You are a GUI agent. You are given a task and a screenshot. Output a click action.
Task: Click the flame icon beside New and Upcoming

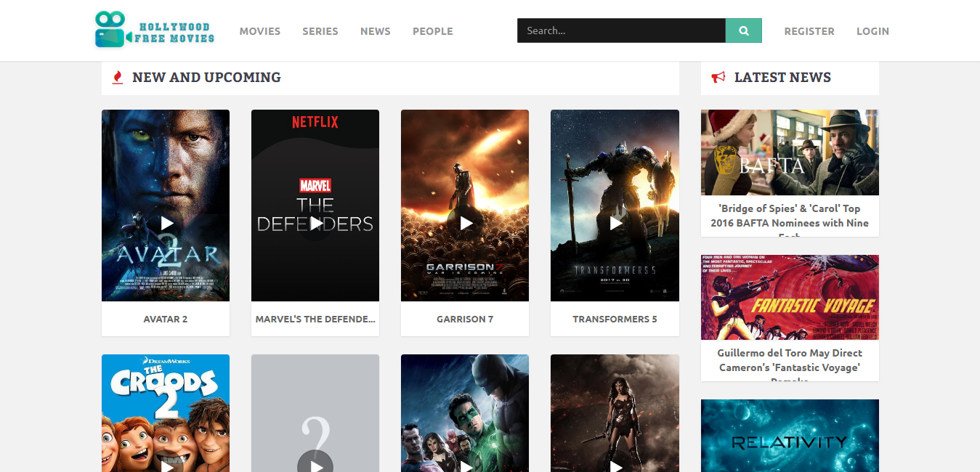[x=118, y=77]
